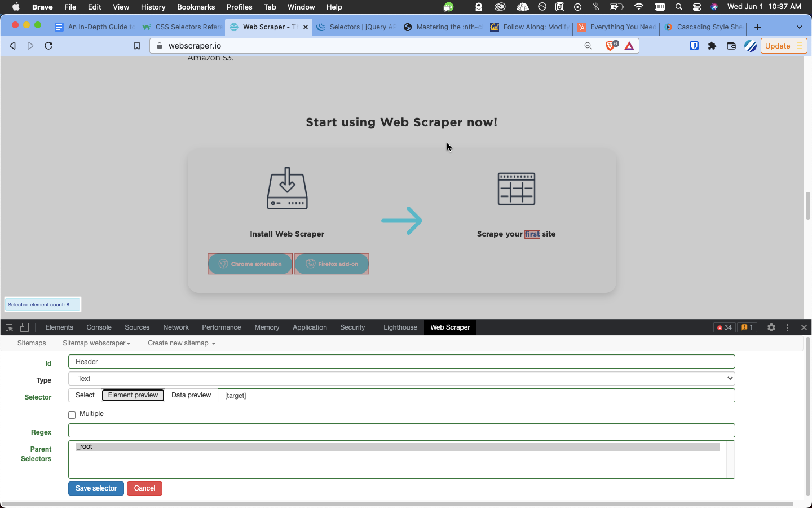Open the Brave wallet icon

[x=731, y=46]
